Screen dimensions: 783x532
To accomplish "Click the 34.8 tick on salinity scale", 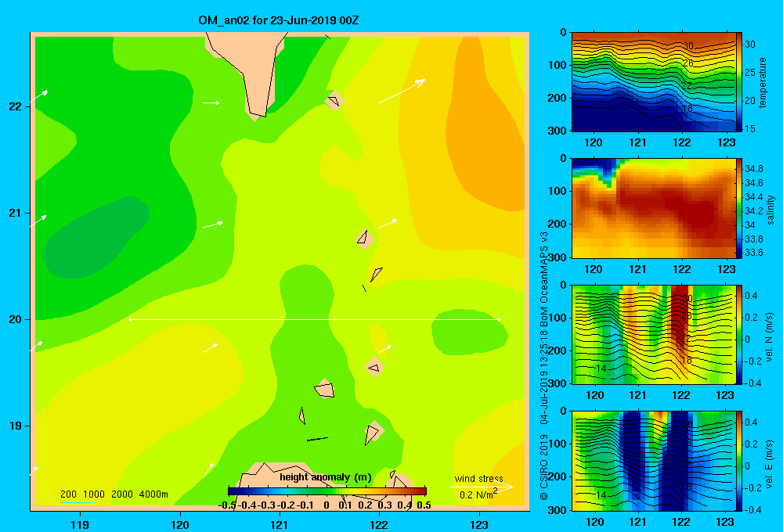I will [754, 169].
